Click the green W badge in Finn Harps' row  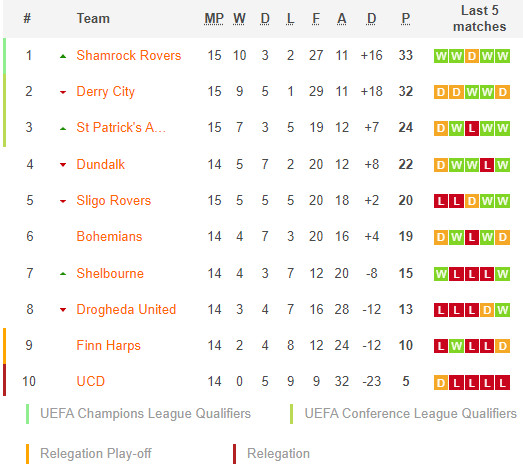(x=456, y=346)
